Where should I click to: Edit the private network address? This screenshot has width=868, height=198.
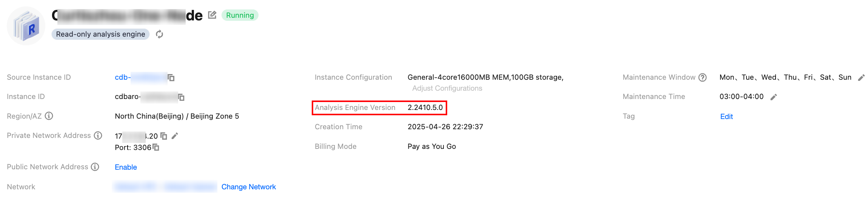pyautogui.click(x=175, y=136)
